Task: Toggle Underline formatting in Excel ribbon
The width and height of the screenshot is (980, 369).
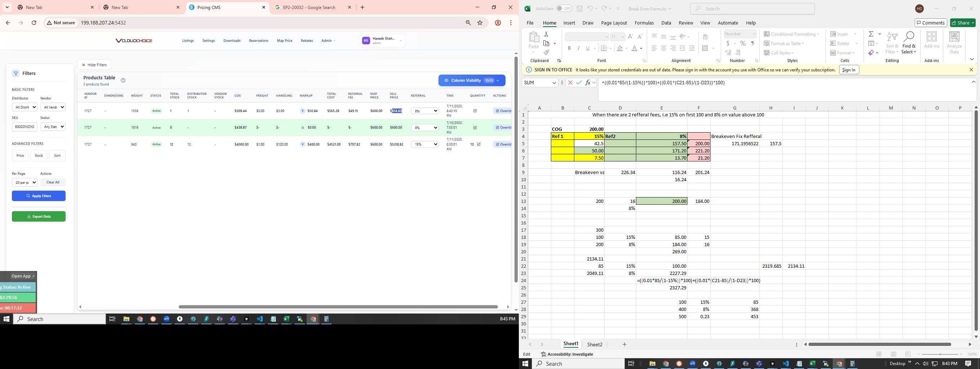Action: pos(588,48)
